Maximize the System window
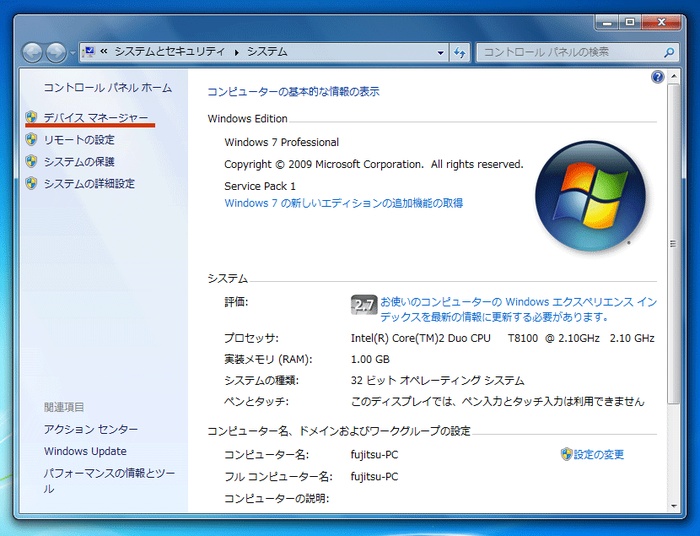The width and height of the screenshot is (700, 536). click(x=629, y=22)
